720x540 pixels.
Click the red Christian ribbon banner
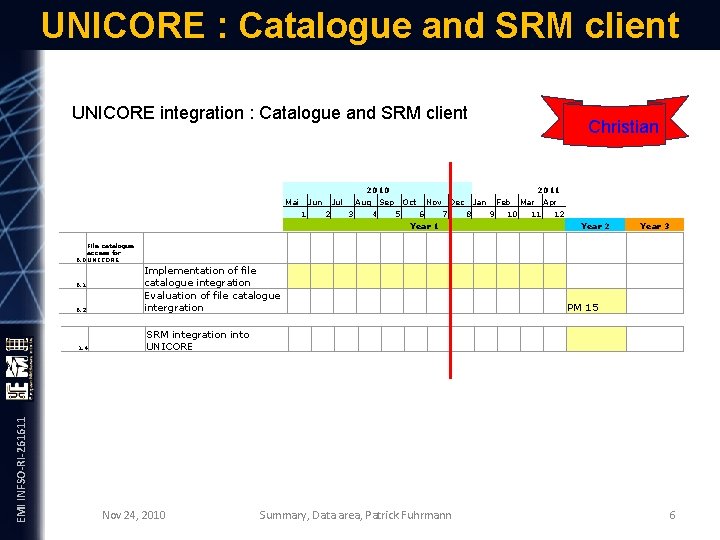point(615,121)
